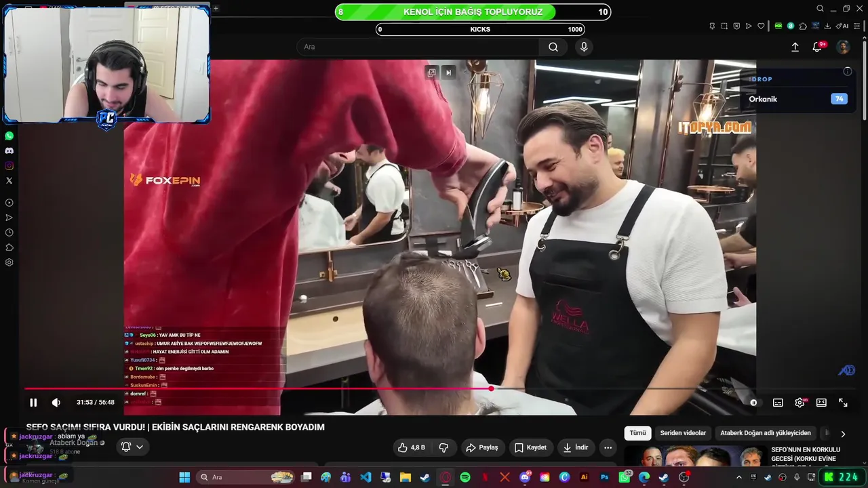This screenshot has height=488, width=868.
Task: Open browser AI assistant button
Action: coord(842,26)
